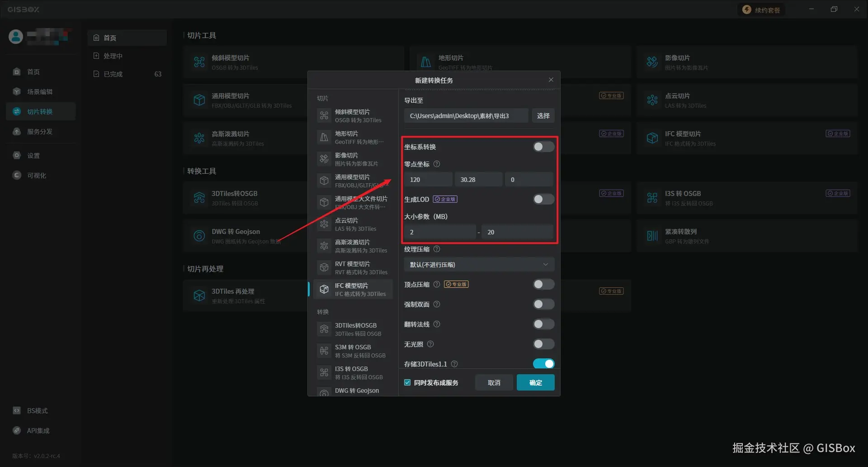The image size is (868, 467).
Task: Select the 已完成 task tab
Action: coord(127,74)
